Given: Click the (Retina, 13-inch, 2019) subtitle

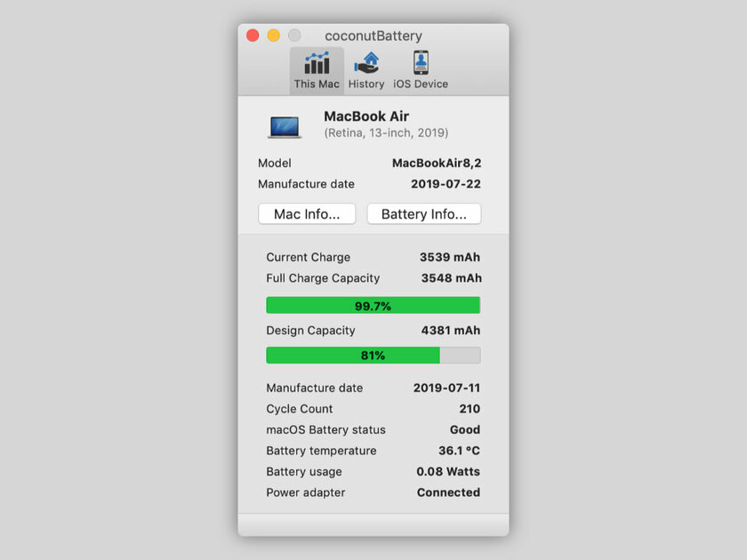Looking at the screenshot, I should point(386,132).
